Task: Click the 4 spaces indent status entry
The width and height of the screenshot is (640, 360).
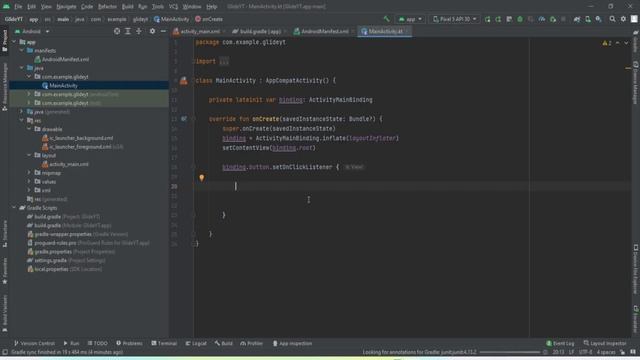Action: [x=606, y=352]
